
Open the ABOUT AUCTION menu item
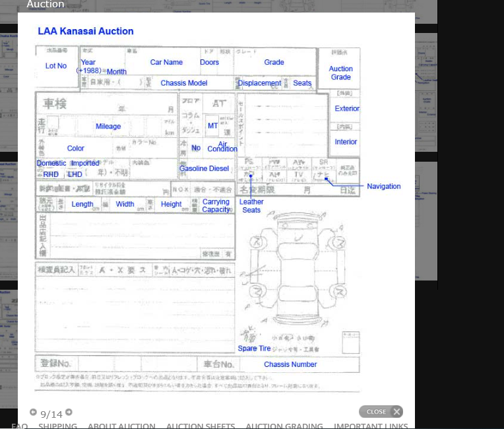pyautogui.click(x=121, y=426)
